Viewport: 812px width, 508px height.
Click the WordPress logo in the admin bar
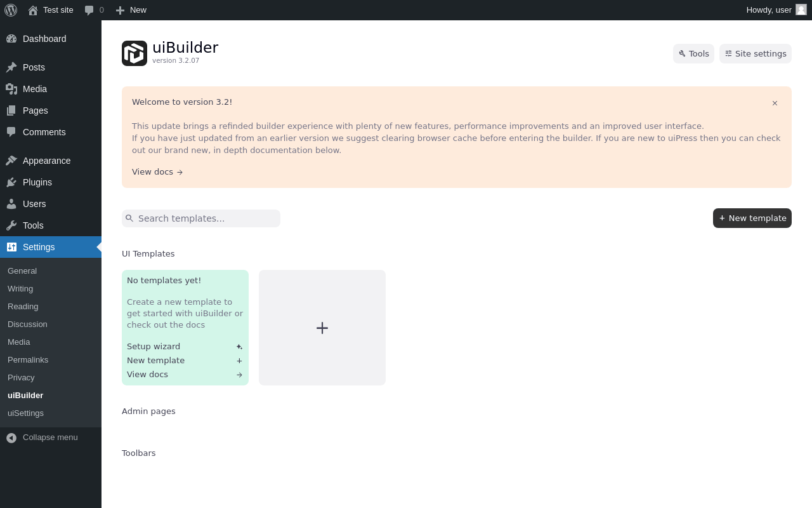[11, 10]
